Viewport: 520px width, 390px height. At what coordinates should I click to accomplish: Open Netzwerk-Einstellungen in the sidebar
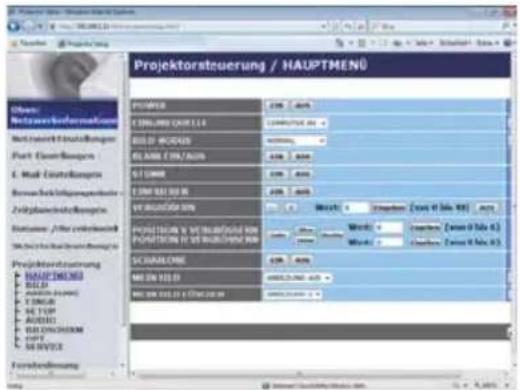tap(63, 139)
